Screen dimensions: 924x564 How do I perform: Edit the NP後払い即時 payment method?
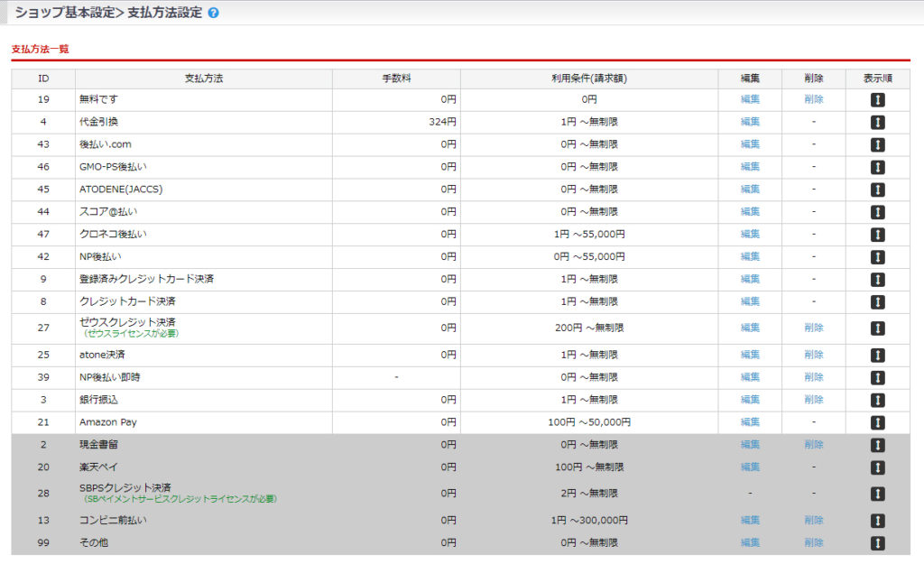click(750, 377)
